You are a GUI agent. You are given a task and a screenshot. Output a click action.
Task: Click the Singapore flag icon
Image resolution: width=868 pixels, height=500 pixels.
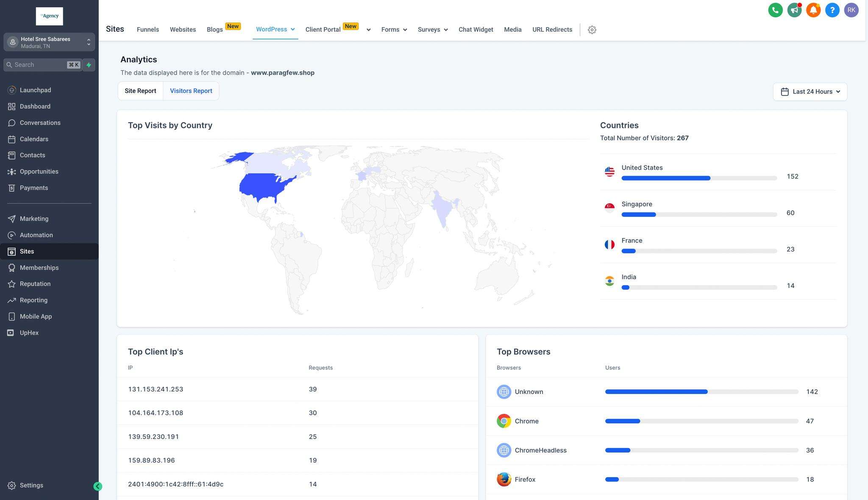pos(609,208)
